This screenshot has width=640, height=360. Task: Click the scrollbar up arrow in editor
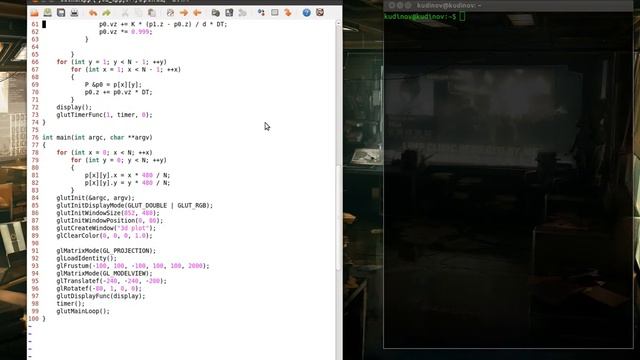click(338, 24)
